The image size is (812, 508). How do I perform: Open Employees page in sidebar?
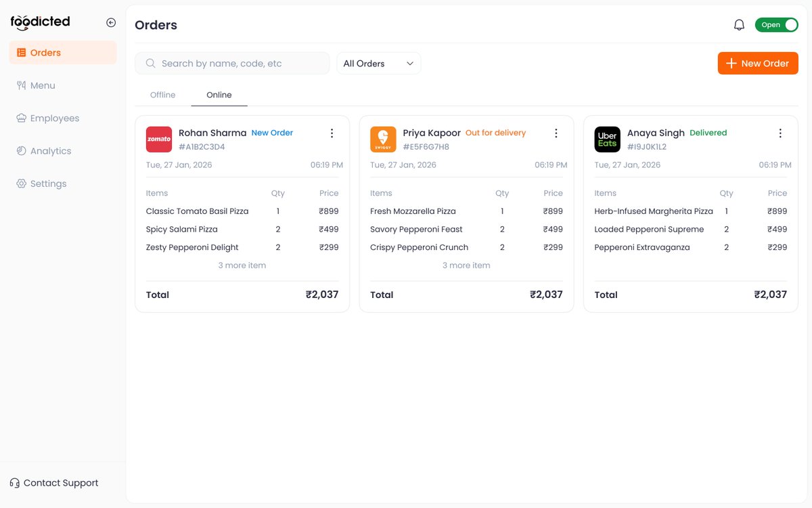pos(63,118)
